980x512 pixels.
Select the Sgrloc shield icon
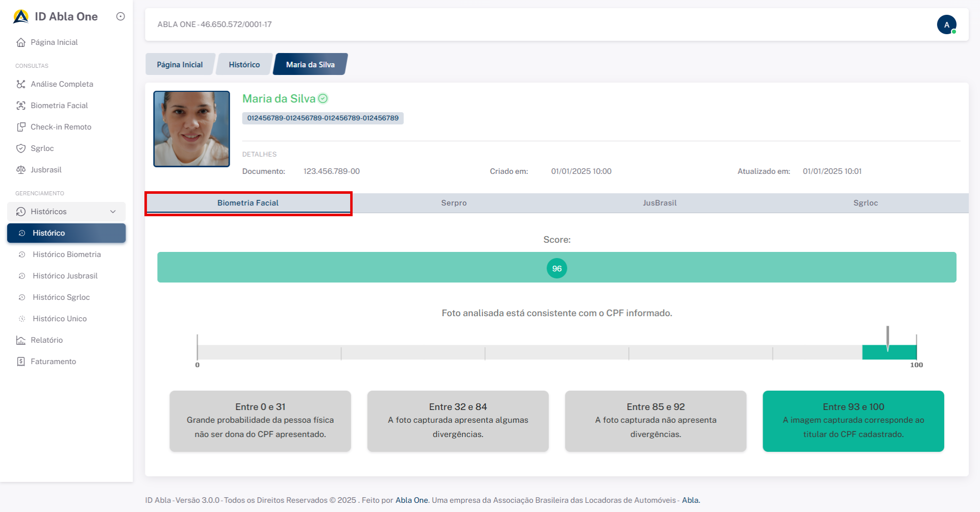[x=21, y=148]
